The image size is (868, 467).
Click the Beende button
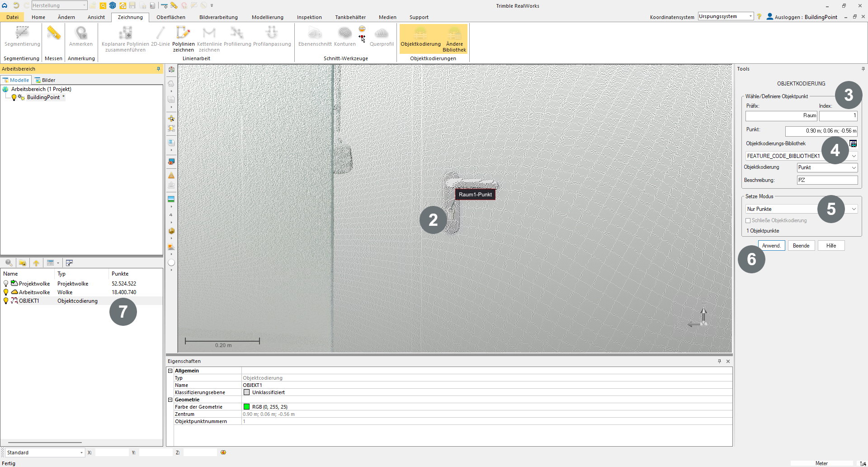(x=801, y=246)
